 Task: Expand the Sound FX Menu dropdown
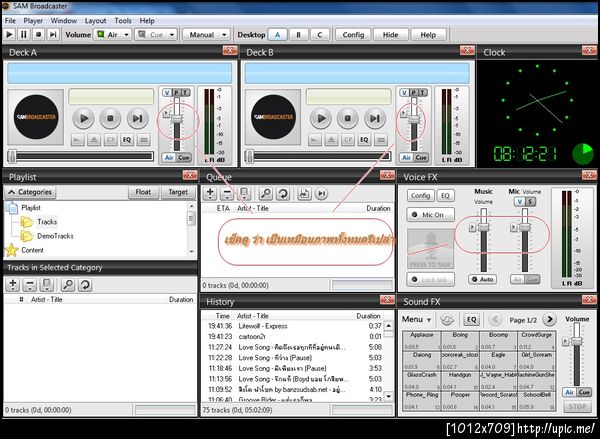tap(417, 319)
